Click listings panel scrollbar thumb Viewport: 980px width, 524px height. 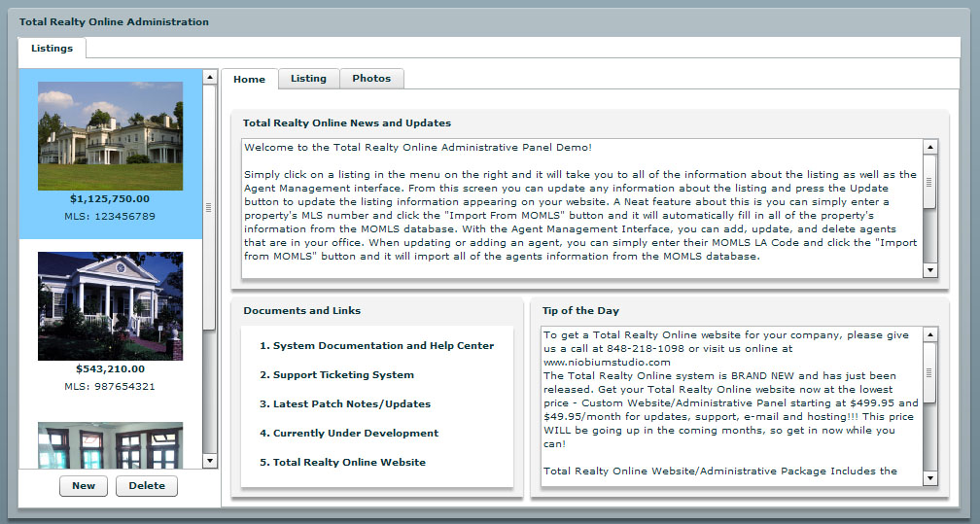tap(209, 208)
